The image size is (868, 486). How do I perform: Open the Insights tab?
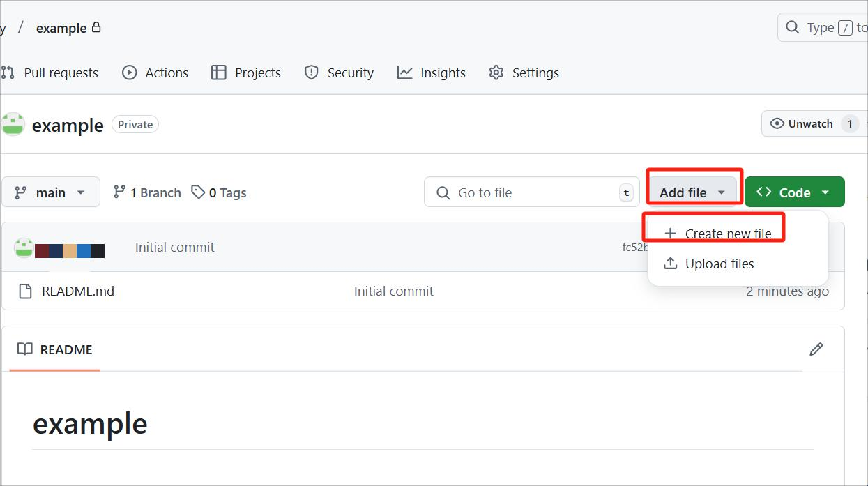431,73
